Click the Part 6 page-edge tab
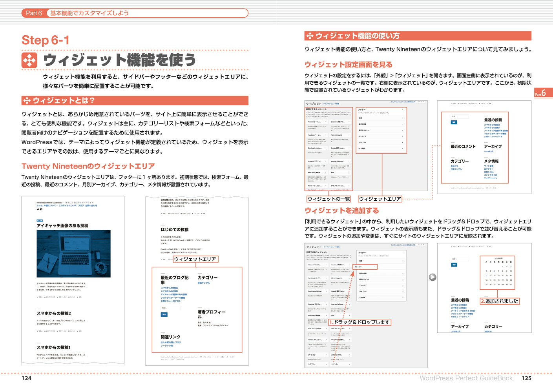The image size is (553, 392). coord(543,93)
